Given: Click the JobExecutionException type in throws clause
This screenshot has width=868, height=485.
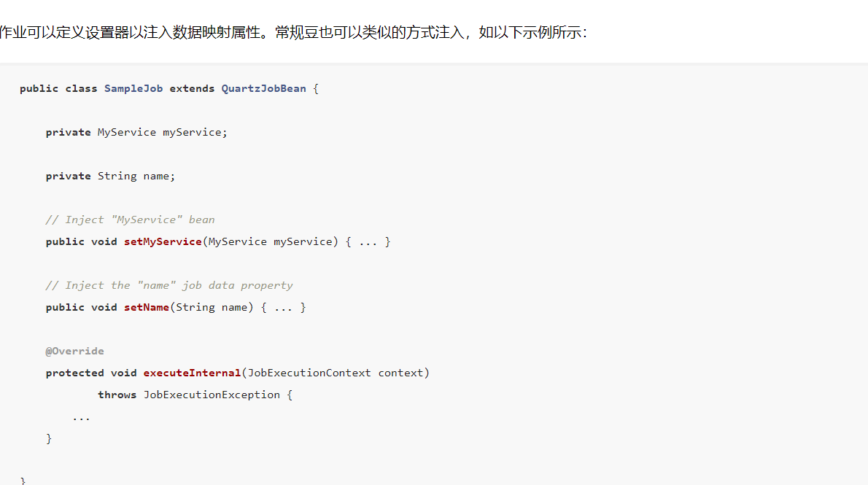Looking at the screenshot, I should (x=212, y=395).
